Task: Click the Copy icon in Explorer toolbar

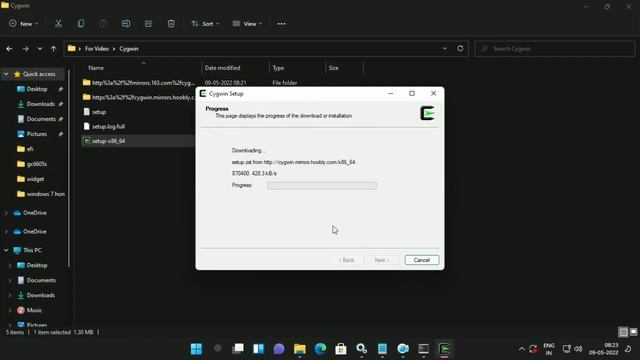Action: (x=81, y=24)
